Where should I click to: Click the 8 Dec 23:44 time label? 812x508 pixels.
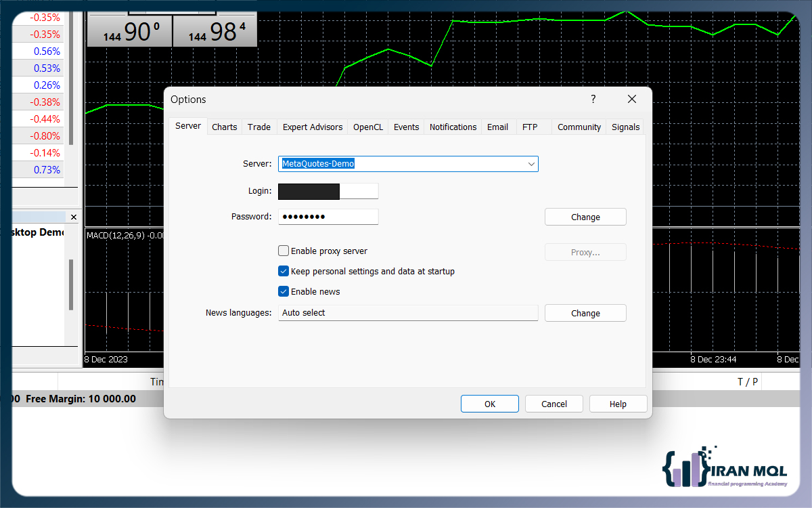[713, 359]
